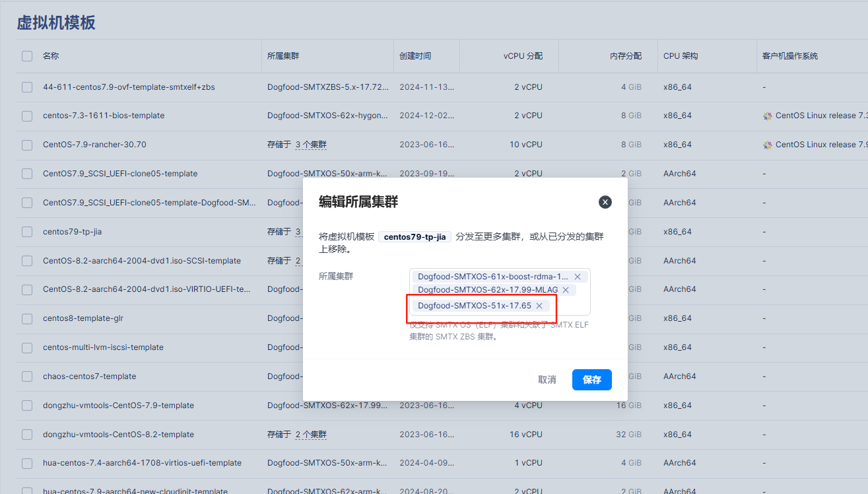Image resolution: width=868 pixels, height=494 pixels.
Task: Sort by 内存分配 column header
Action: [x=625, y=56]
